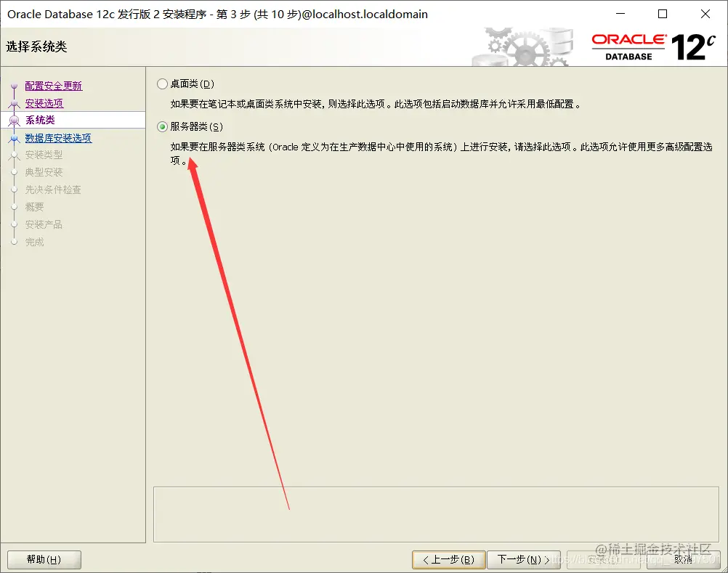Click the 先决条件检查 disabled step text
Viewport: 728px width, 573px height.
(53, 190)
